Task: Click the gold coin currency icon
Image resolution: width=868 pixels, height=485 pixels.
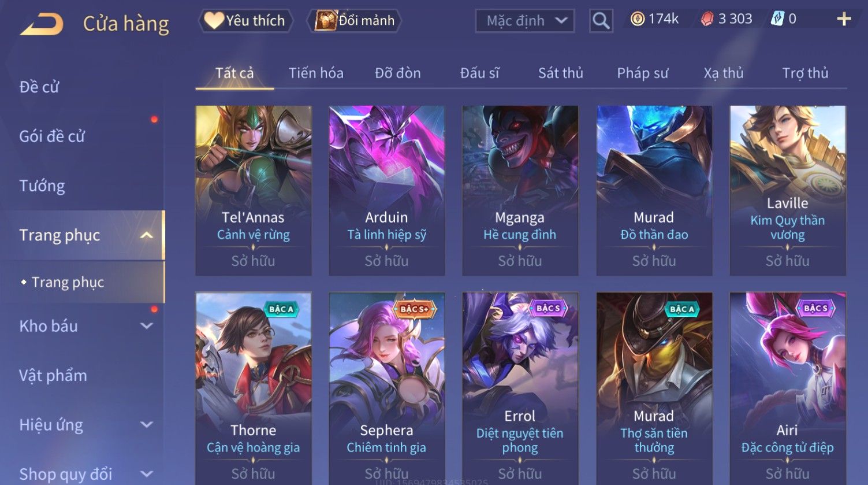Action: click(638, 19)
